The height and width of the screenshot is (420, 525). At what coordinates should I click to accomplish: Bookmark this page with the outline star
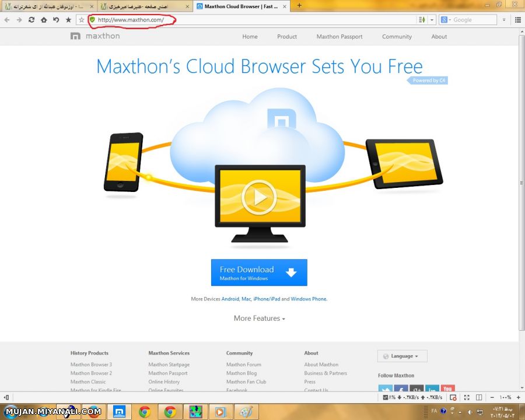[x=81, y=20]
